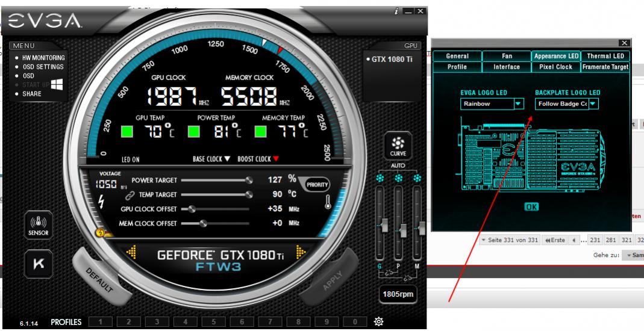Open the BACKPLATE LOGO LED dropdown

click(x=593, y=104)
